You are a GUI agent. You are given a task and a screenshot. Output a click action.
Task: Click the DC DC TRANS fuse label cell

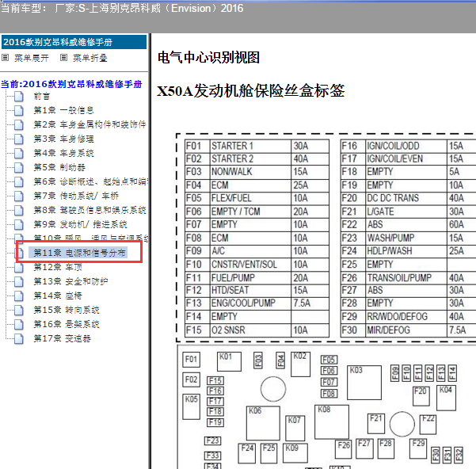(406, 198)
